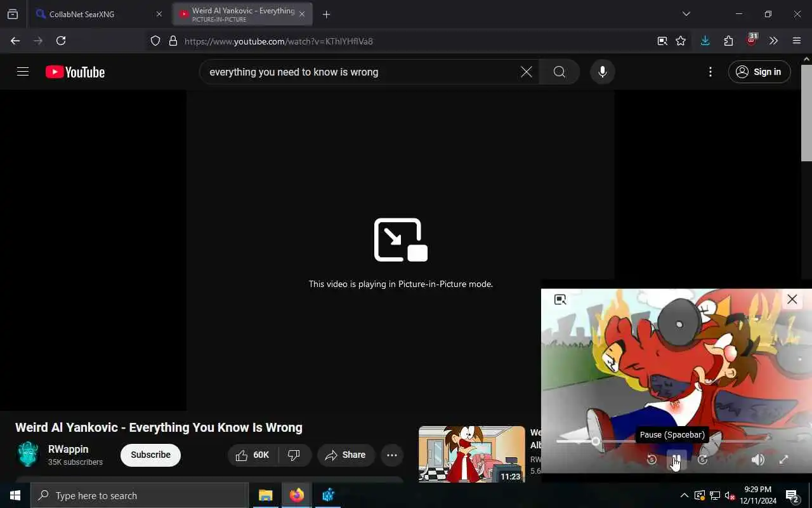Share this video

tap(346, 455)
